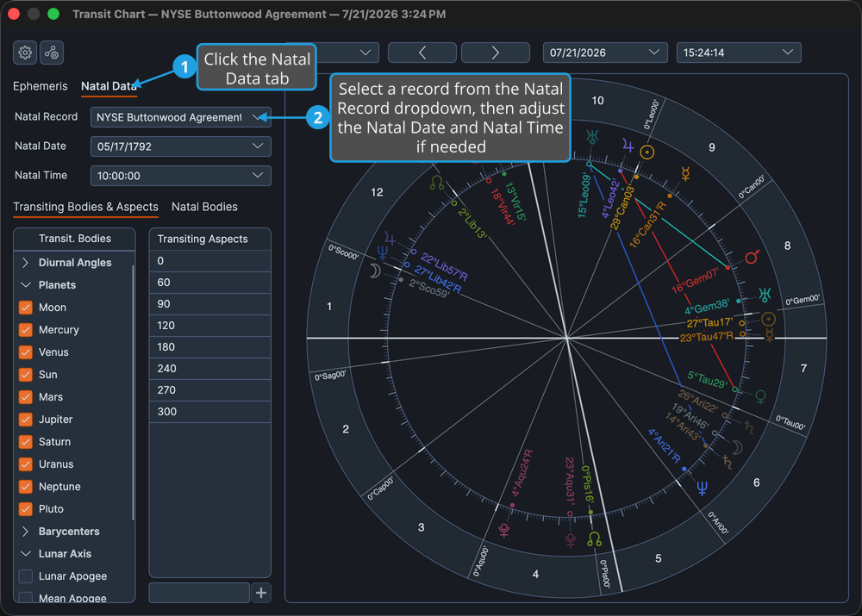Uncheck the Venus checkbox
This screenshot has width=862, height=616.
click(x=25, y=352)
